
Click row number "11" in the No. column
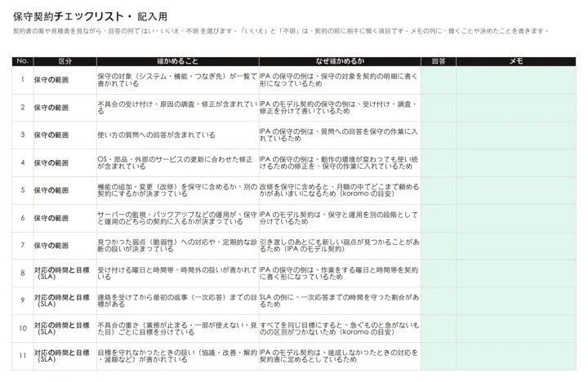[23, 356]
